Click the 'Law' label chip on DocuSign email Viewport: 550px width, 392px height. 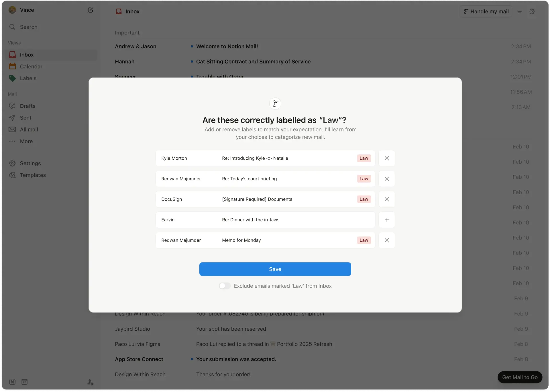pyautogui.click(x=364, y=199)
